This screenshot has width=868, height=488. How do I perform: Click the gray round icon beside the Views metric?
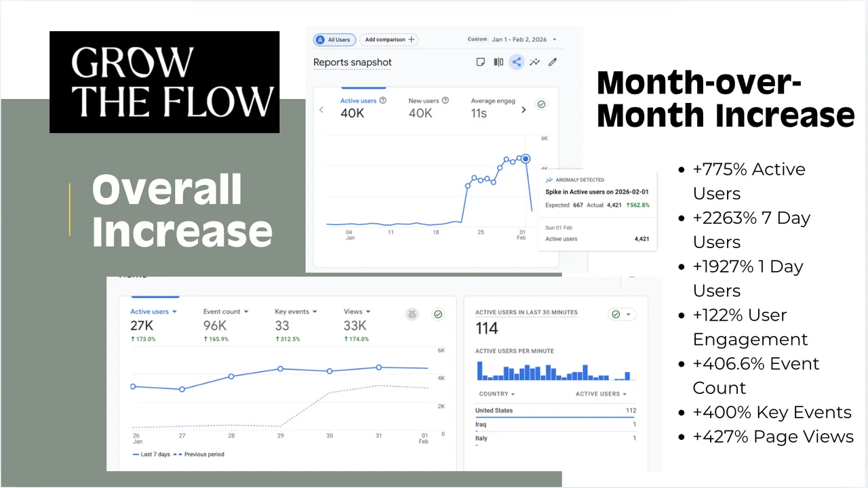coord(412,314)
